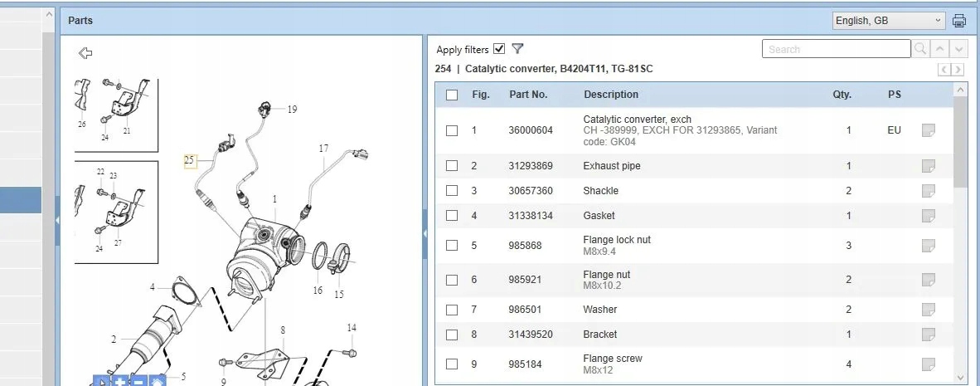Toggle the Apply filters checkbox
The height and width of the screenshot is (386, 980).
coord(499,49)
